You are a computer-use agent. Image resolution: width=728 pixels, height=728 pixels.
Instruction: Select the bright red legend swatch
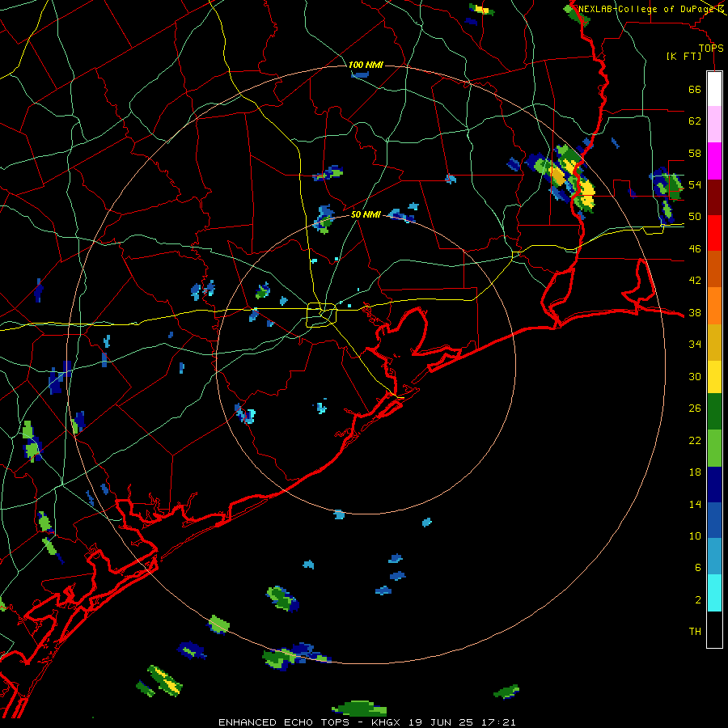(714, 233)
